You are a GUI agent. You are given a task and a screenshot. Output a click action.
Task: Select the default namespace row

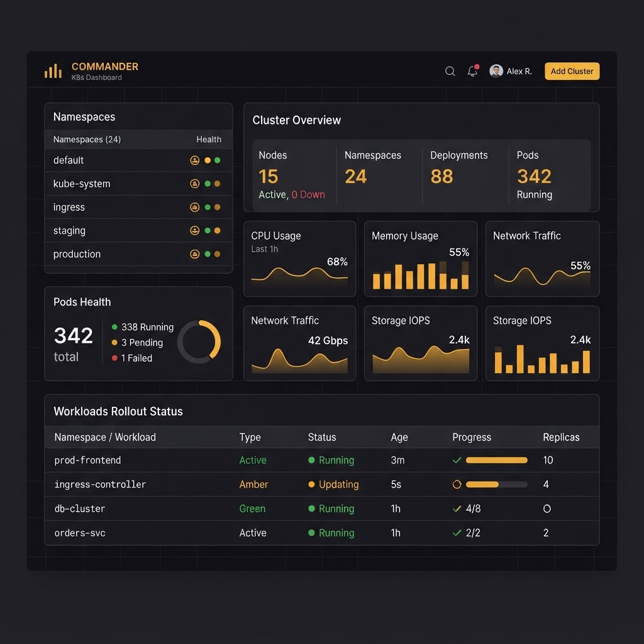tap(138, 160)
